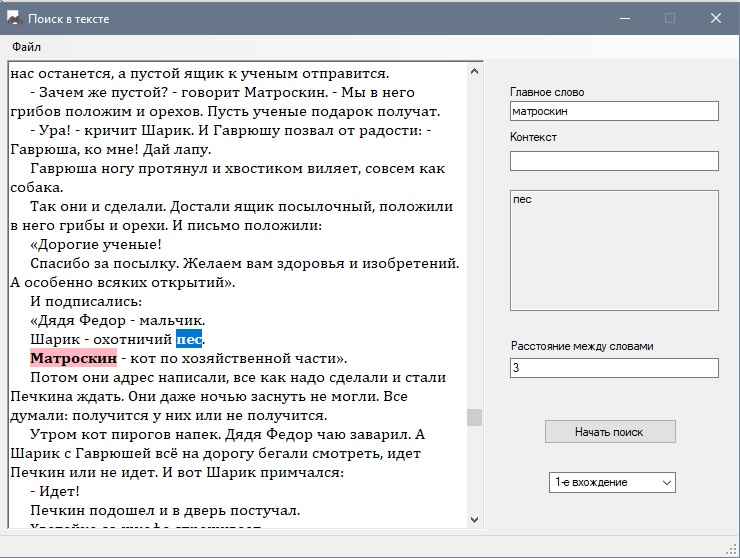
Task: Click the line starting with Утром кот пирогов
Action: click(x=228, y=434)
